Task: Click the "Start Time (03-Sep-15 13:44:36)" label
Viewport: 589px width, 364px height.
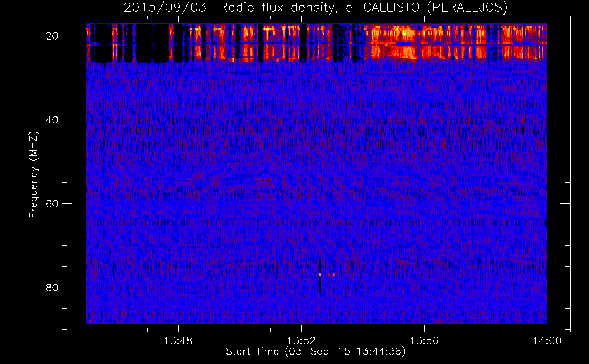Action: click(x=316, y=352)
